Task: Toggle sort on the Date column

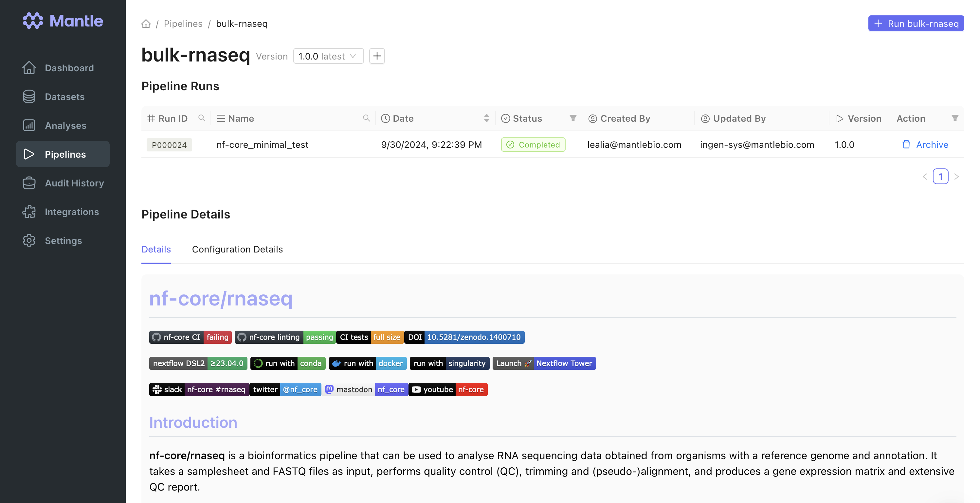Action: [x=486, y=118]
